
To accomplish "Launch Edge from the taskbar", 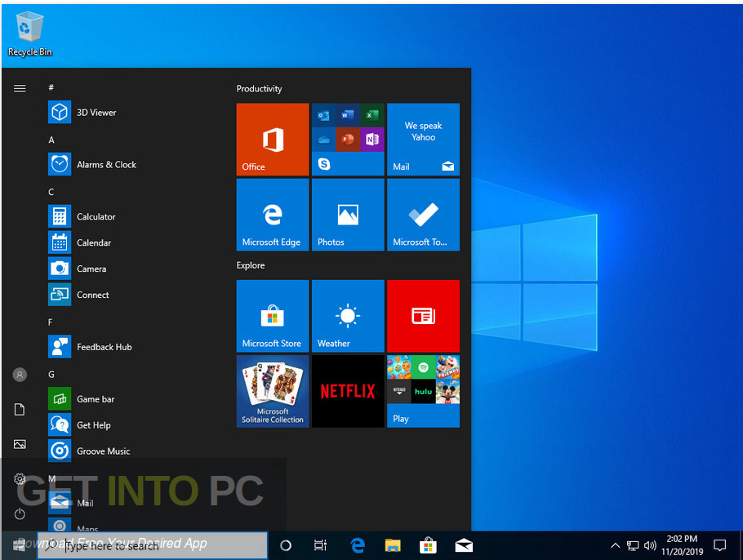I will click(358, 545).
